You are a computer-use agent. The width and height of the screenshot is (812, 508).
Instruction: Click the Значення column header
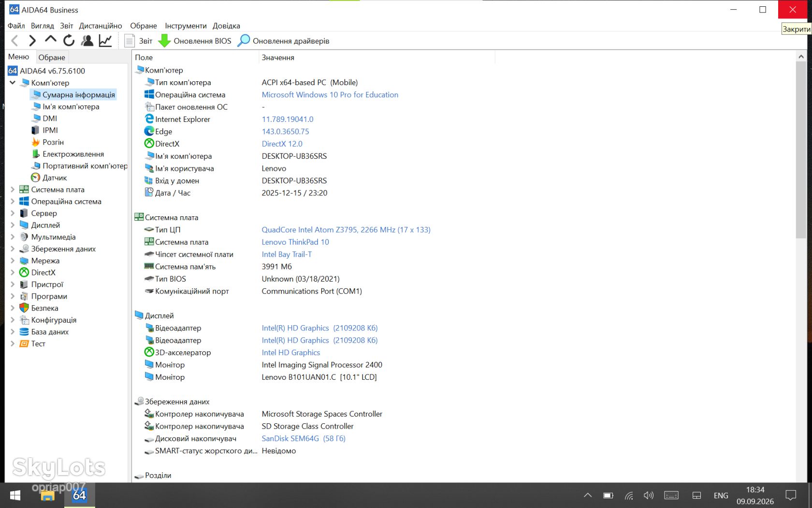tap(377, 58)
